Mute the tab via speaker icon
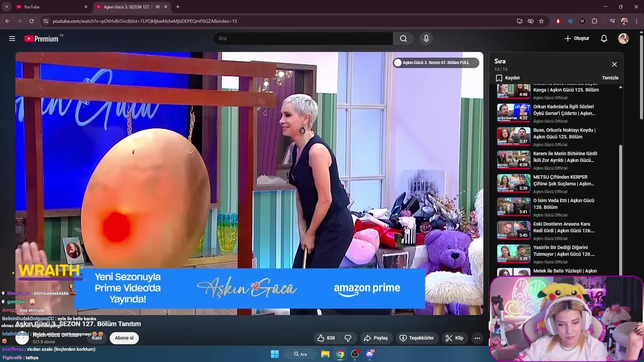This screenshot has height=362, width=644. click(x=157, y=7)
